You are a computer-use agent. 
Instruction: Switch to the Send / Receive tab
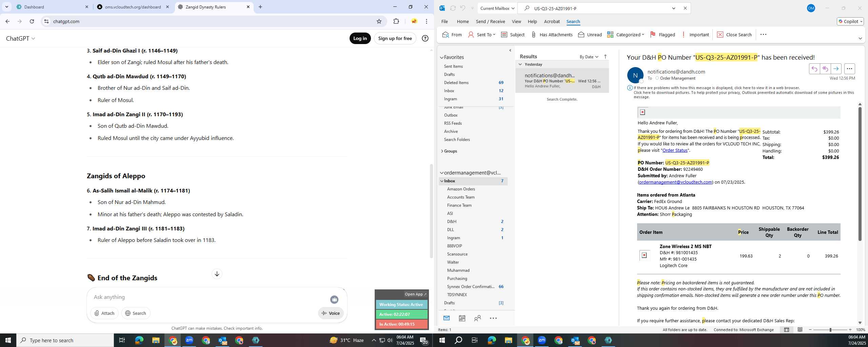(490, 21)
